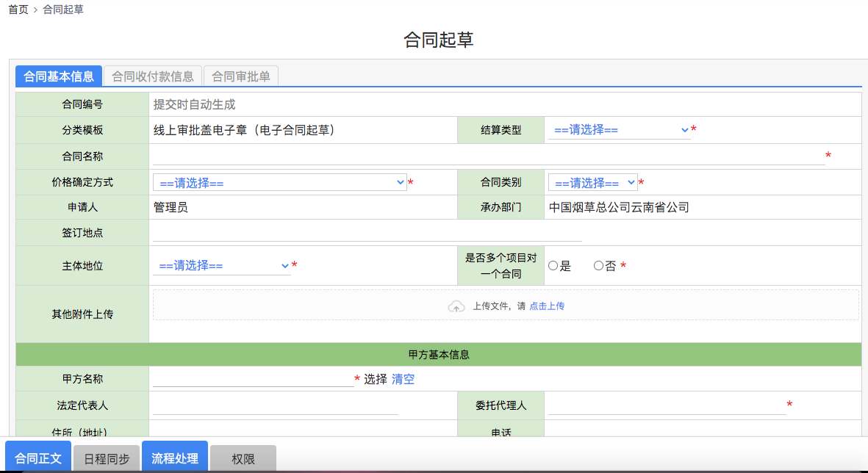This screenshot has width=868, height=473.
Task: Open the 合同正文 button
Action: [38, 458]
